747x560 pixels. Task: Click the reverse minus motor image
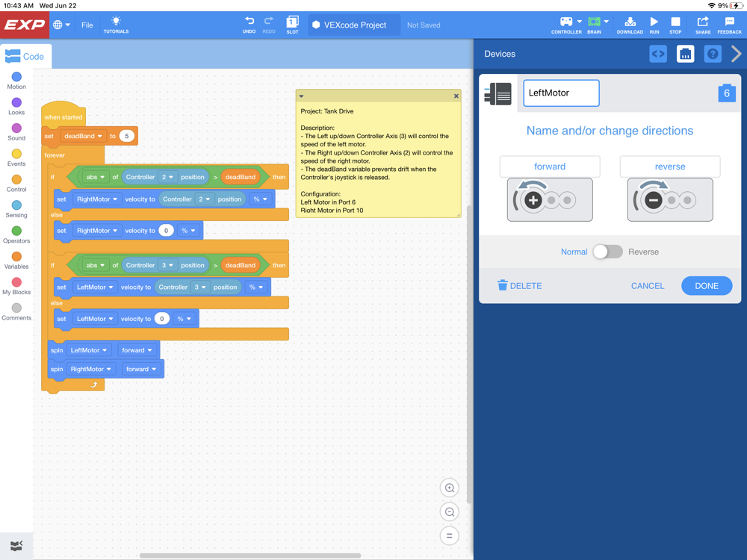pos(670,200)
